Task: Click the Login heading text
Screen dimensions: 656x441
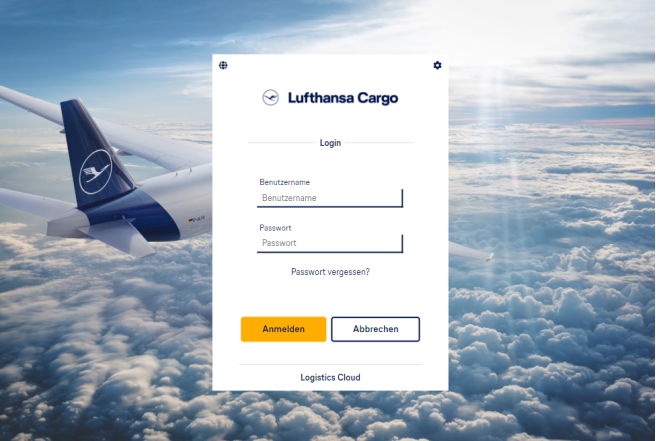Action: [330, 143]
